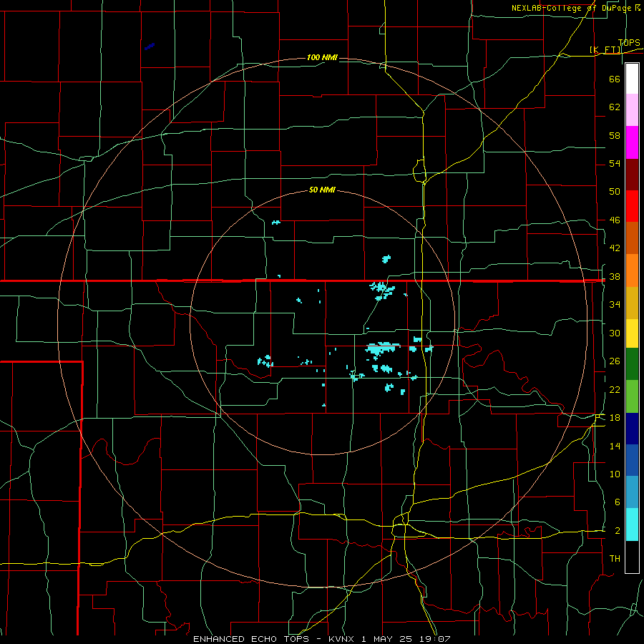
Task: Click the legend value 42
Action: coord(615,248)
